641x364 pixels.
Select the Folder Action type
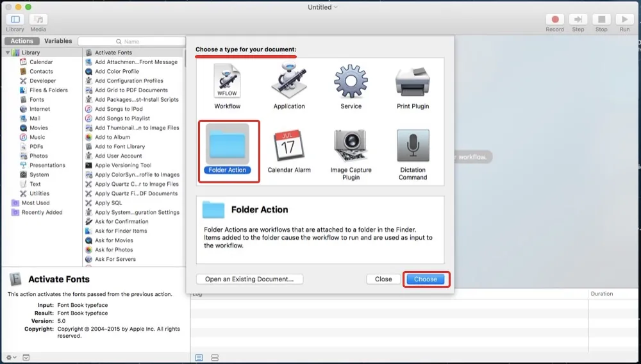[x=228, y=149]
